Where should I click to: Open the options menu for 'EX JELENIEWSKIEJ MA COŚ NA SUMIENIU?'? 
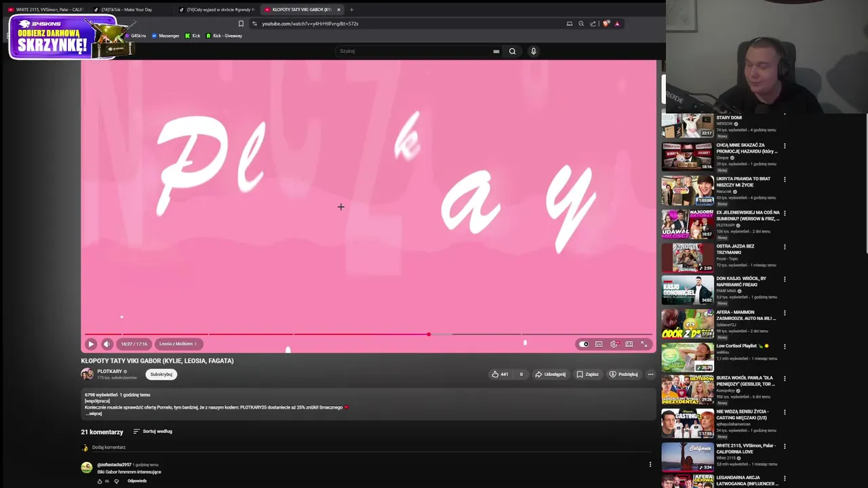coord(785,213)
